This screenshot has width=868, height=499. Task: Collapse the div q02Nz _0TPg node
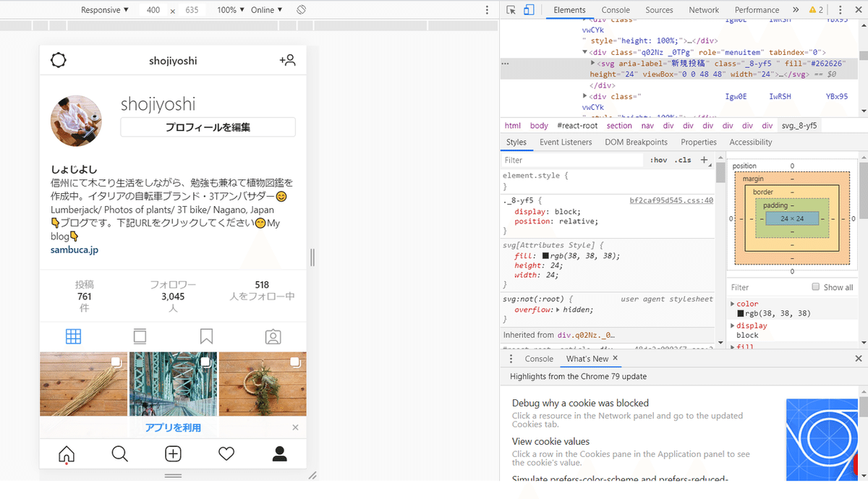[x=585, y=53]
